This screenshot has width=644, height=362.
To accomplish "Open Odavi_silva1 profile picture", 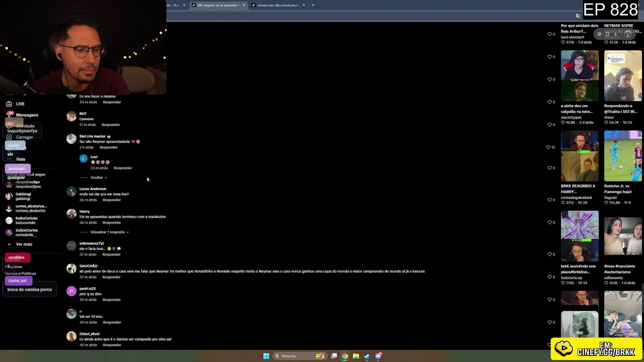I will (71, 336).
